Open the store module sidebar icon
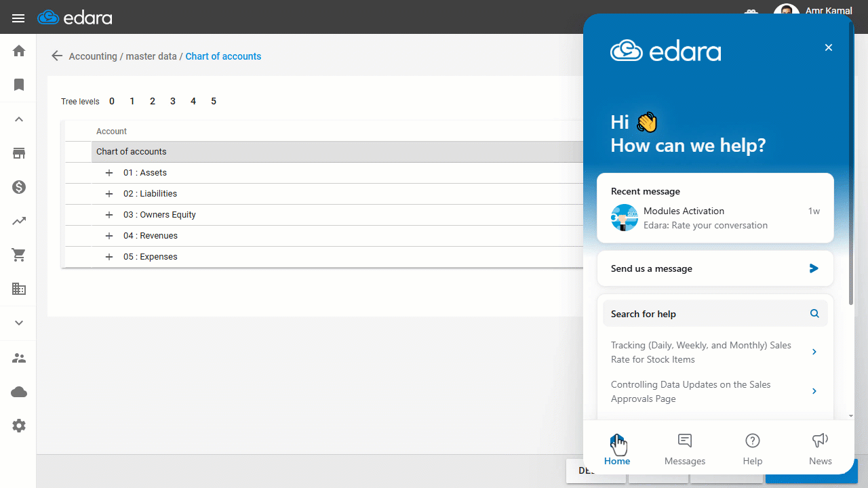The height and width of the screenshot is (488, 868). (x=19, y=153)
